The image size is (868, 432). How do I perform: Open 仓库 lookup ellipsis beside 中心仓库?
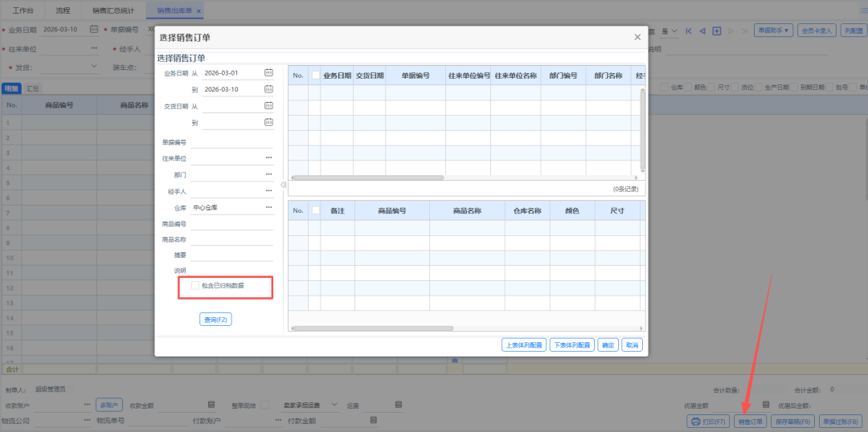coord(268,207)
